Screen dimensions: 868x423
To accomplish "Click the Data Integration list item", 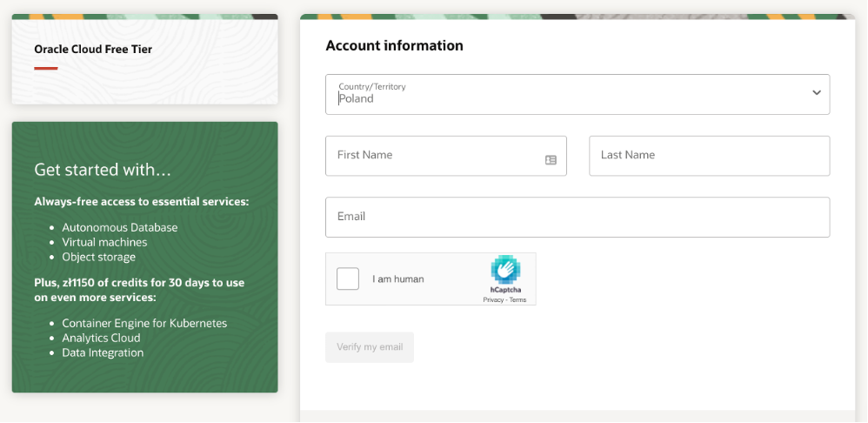I will [103, 352].
